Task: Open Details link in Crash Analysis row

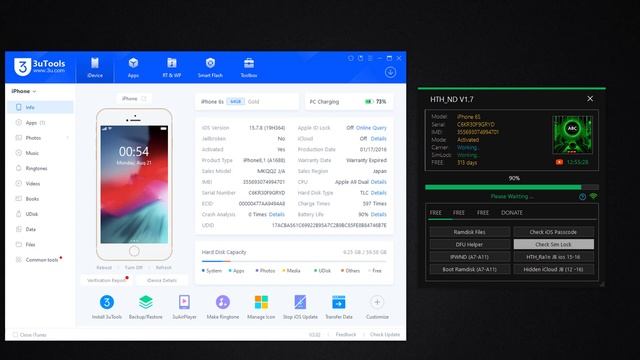Action: (277, 214)
